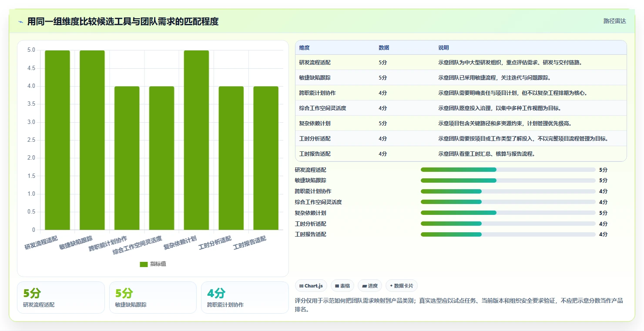Click the 复杂依赖计划 progress bar

point(508,213)
